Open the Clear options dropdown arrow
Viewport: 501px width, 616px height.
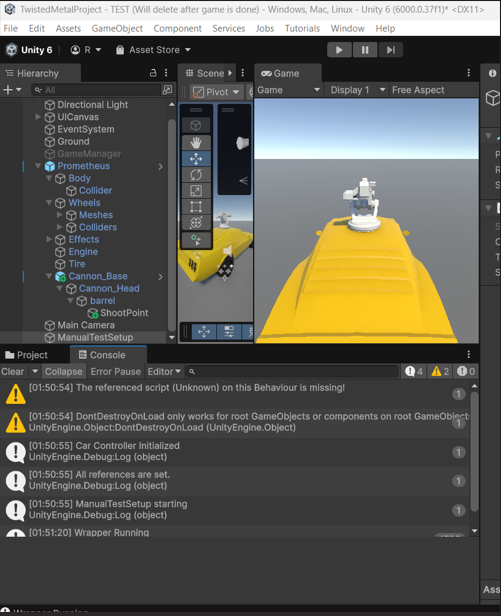click(35, 371)
